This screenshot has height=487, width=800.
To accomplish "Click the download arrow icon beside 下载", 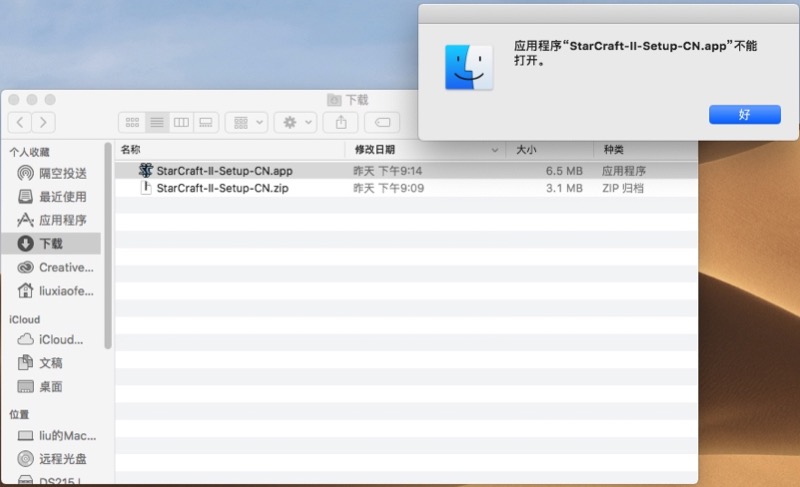I will tap(26, 244).
